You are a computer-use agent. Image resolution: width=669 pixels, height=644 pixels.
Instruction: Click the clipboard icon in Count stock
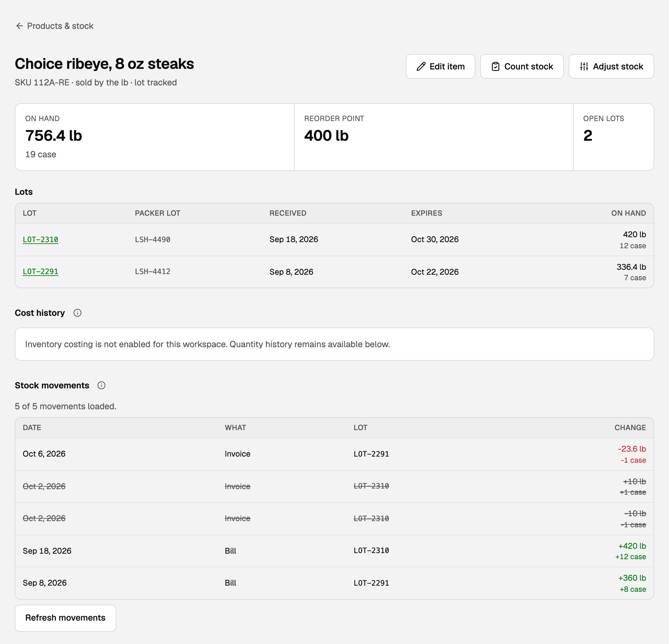(496, 66)
